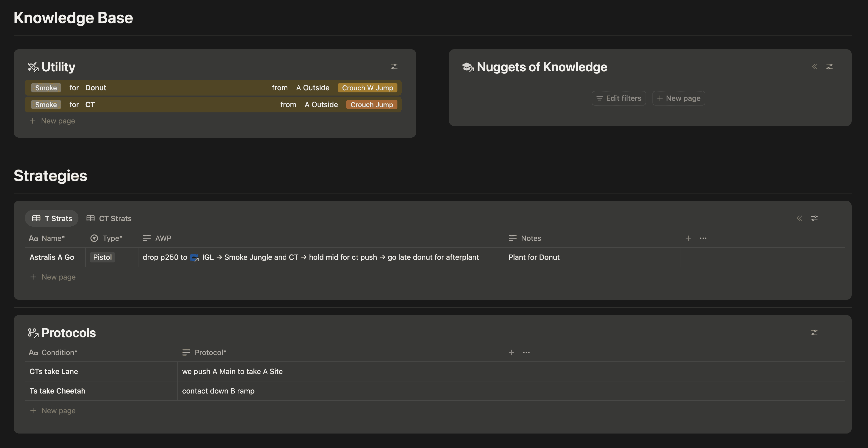The image size is (868, 448).
Task: Collapse the Nuggets of Knowledge panel with double chevron
Action: (x=815, y=66)
